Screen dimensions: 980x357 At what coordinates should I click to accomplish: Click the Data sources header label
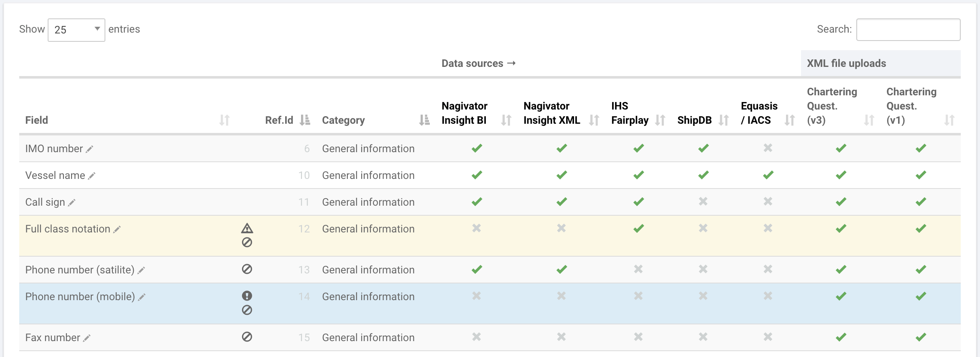click(479, 64)
